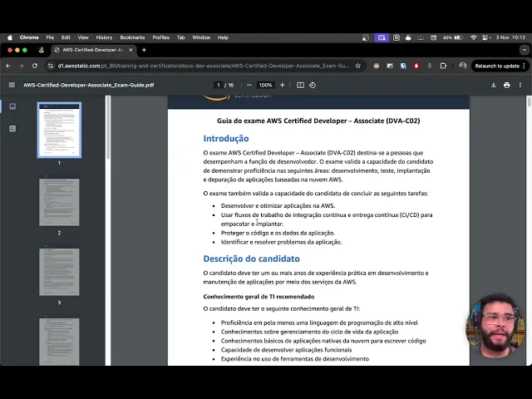532x399 pixels.
Task: Open the History menu
Action: [104, 37]
